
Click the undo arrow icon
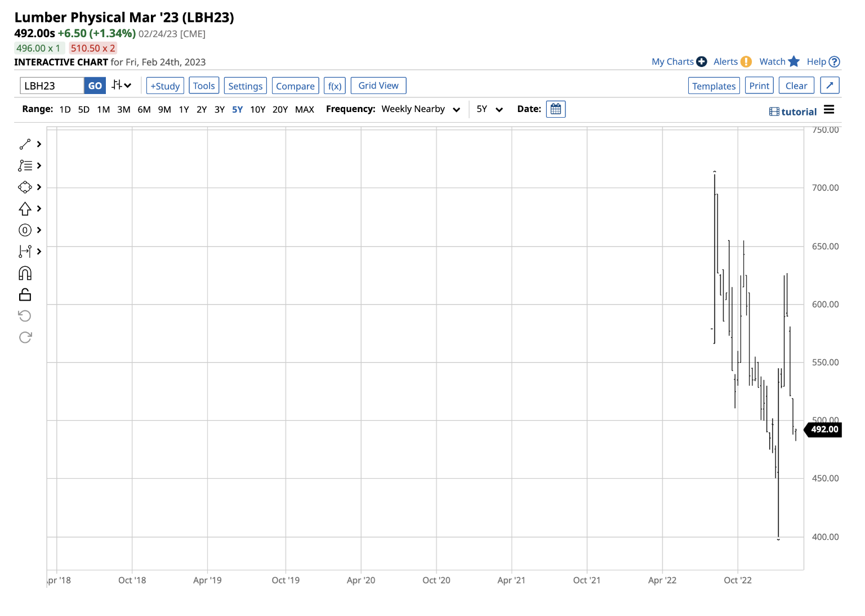[x=25, y=316]
